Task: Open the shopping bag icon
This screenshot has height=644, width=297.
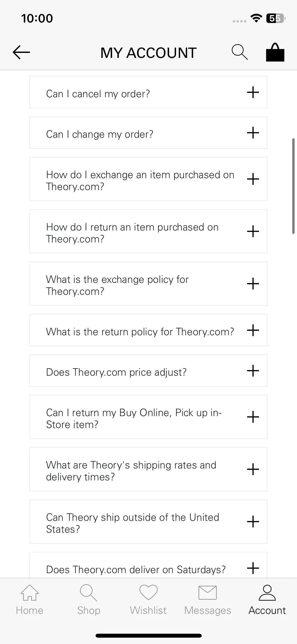Action: (x=275, y=52)
